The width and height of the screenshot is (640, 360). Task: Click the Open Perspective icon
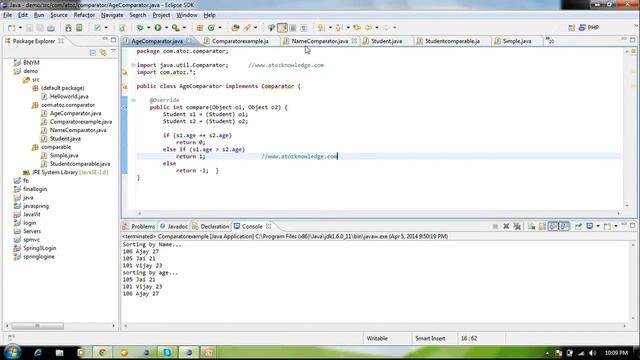pos(571,28)
